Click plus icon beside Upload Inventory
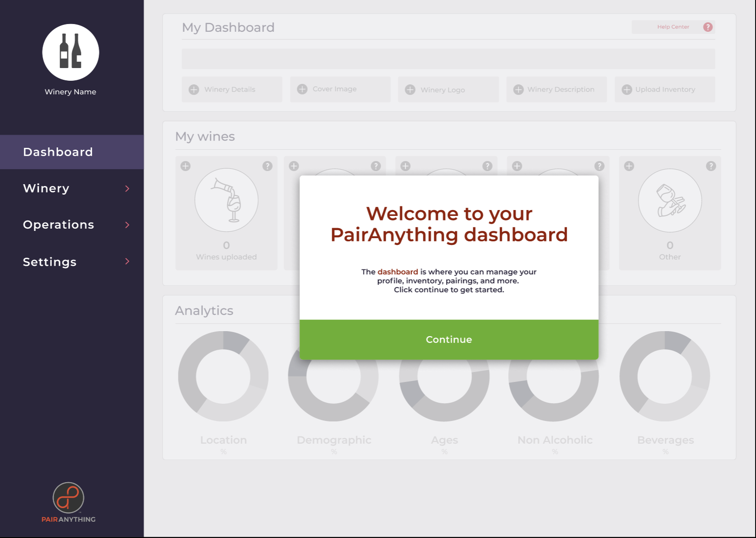Viewport: 756px width, 538px height. coord(627,90)
